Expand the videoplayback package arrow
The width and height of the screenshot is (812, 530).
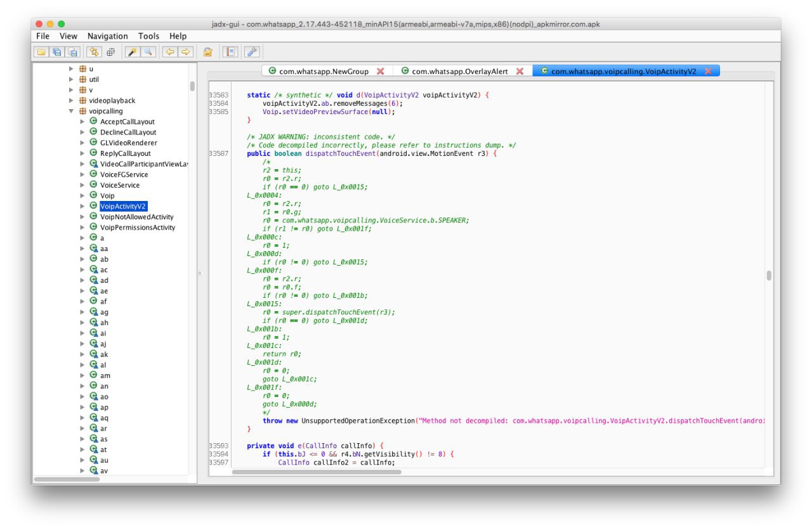[x=71, y=100]
